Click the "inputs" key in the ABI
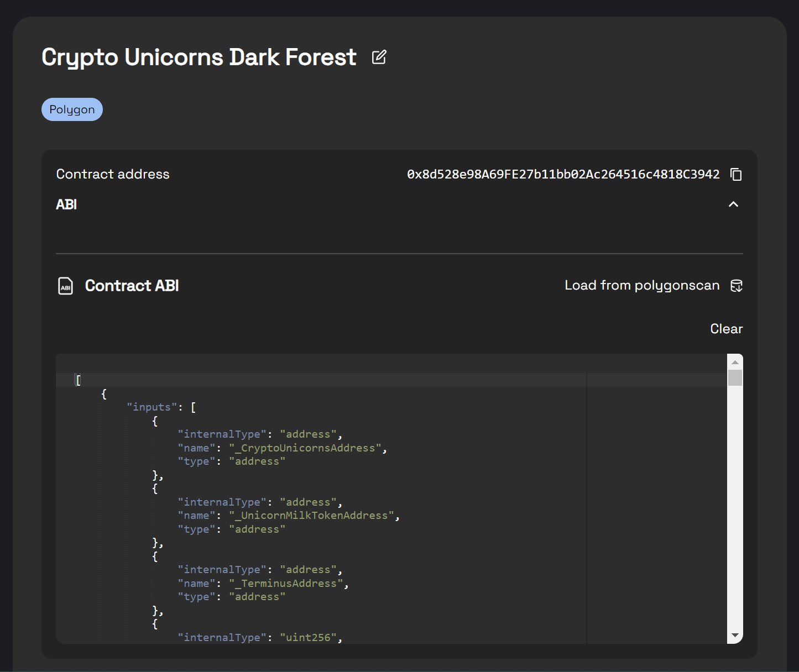 152,407
